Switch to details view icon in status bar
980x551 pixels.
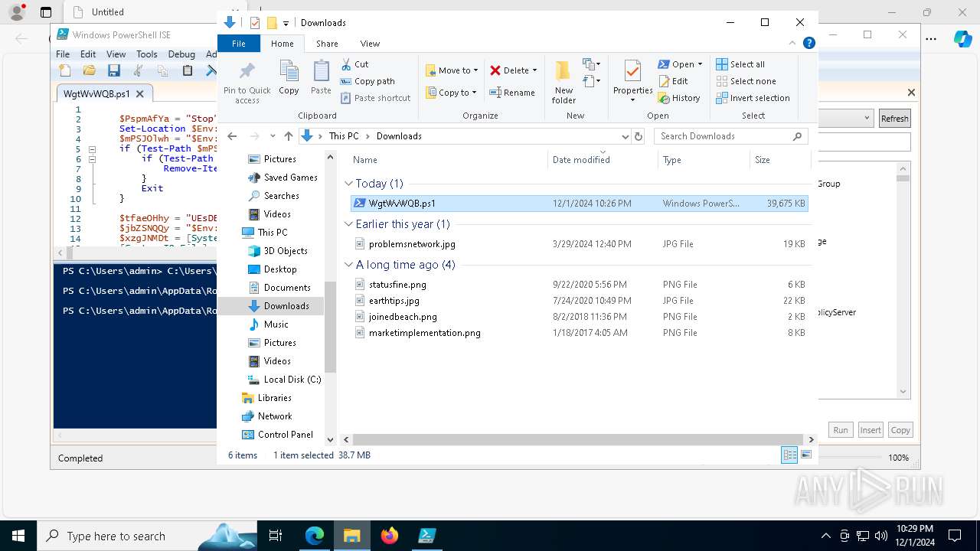click(x=789, y=455)
